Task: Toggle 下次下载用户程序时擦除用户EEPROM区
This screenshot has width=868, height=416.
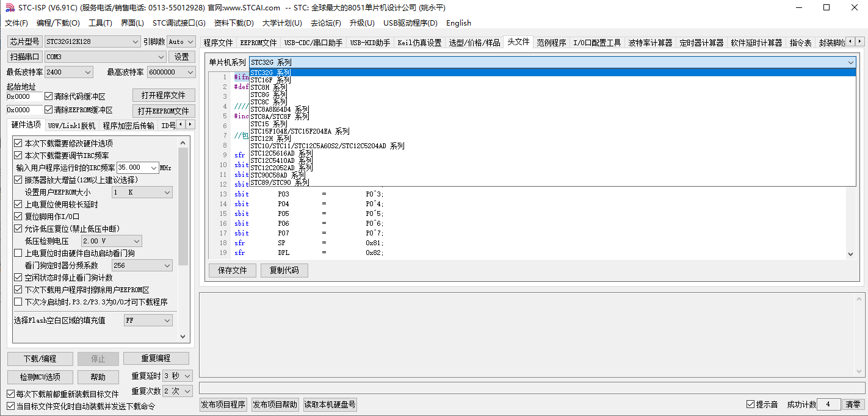Action: click(x=18, y=290)
